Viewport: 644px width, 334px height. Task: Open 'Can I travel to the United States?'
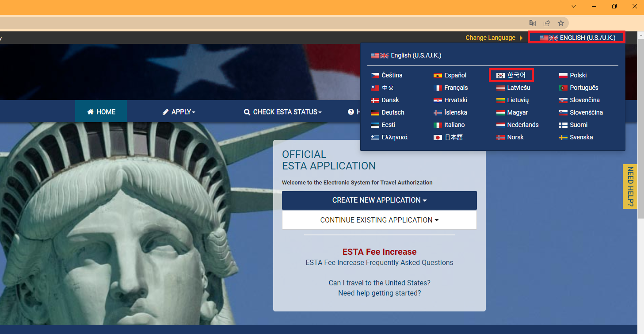(379, 283)
